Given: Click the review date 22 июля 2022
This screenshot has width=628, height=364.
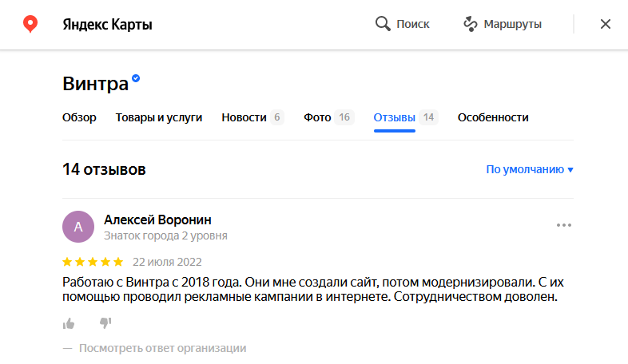Looking at the screenshot, I should [x=167, y=262].
